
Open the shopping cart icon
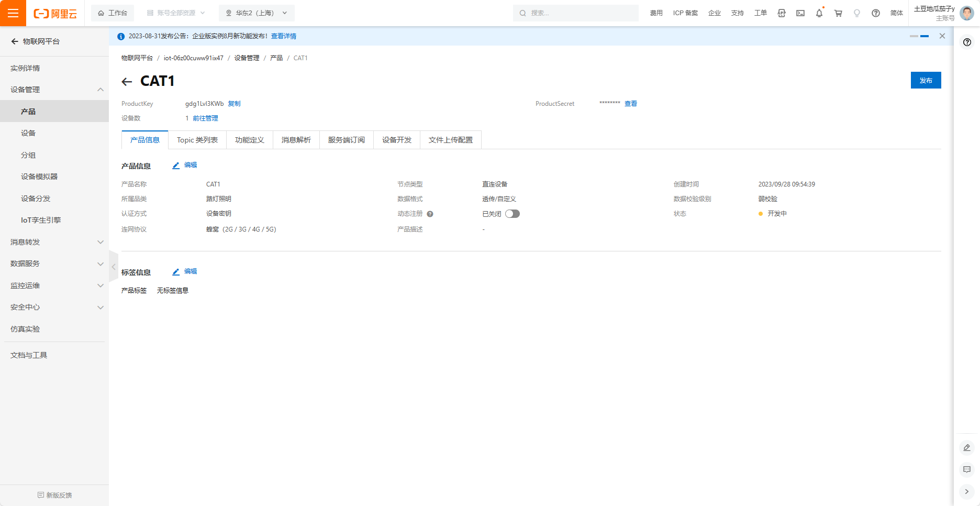(838, 13)
